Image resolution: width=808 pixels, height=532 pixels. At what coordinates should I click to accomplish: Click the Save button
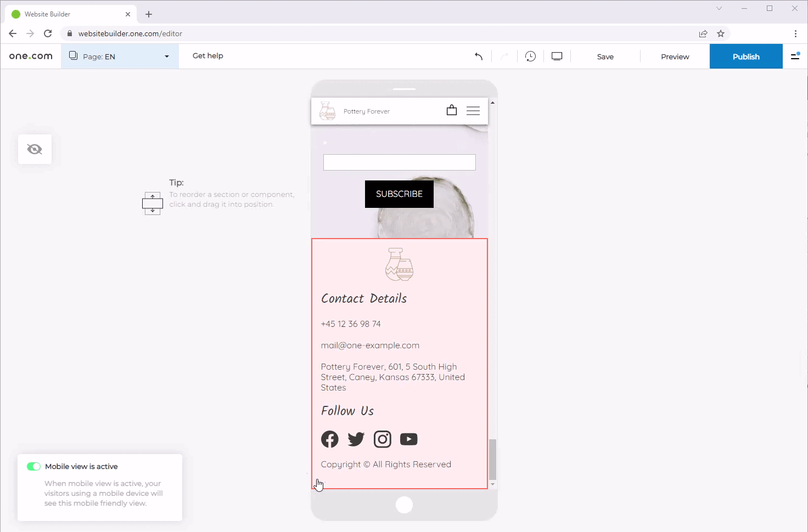pyautogui.click(x=605, y=56)
